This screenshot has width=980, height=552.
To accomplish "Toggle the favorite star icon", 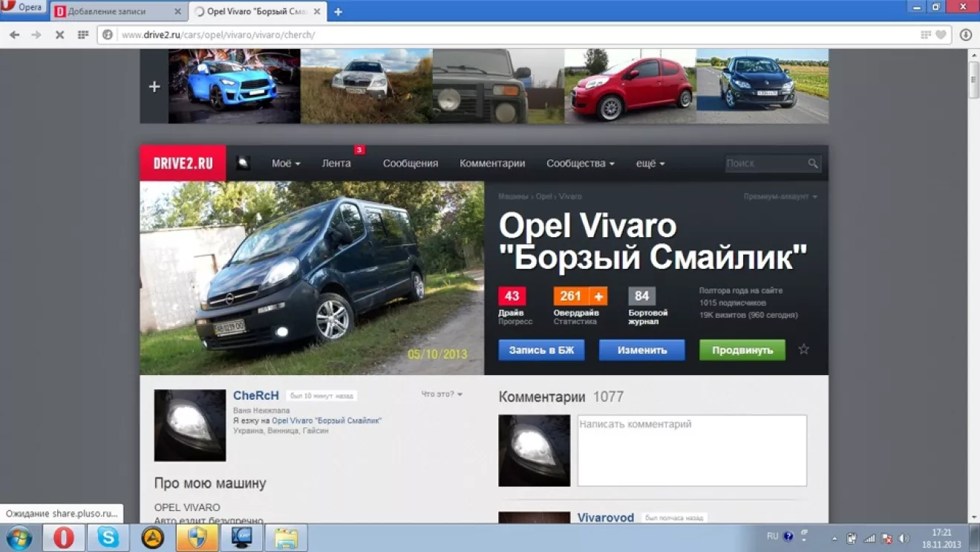I will click(x=803, y=349).
